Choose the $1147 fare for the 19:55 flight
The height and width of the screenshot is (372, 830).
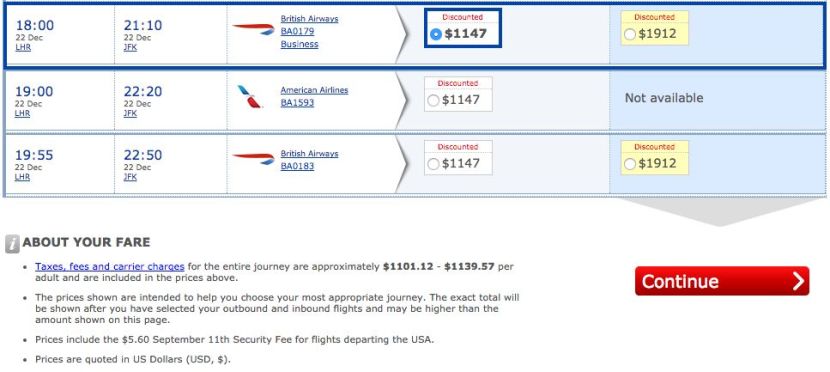433,164
